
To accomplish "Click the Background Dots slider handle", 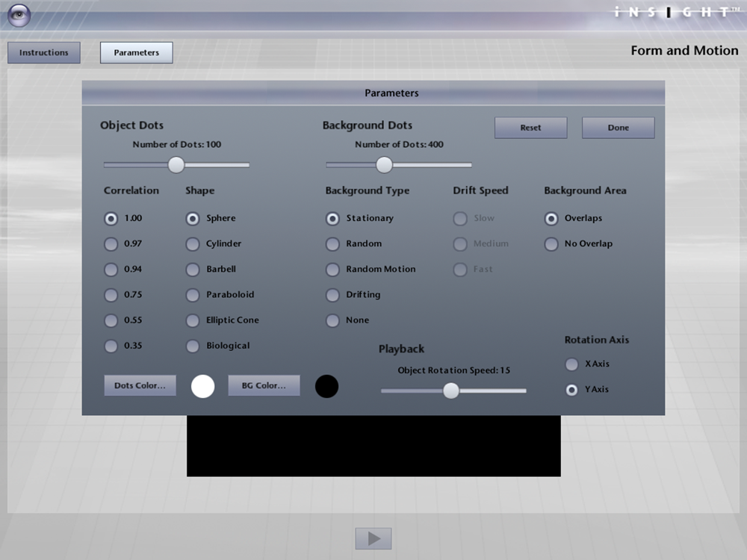I will [x=385, y=165].
